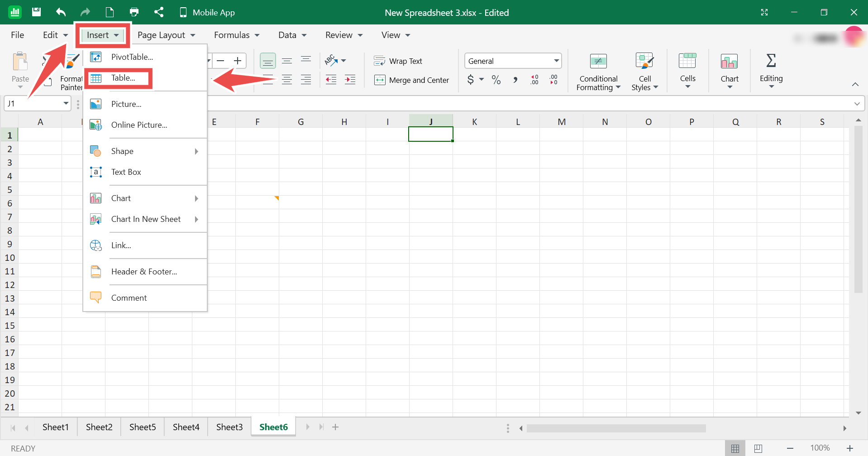Open the General number format dropdown
This screenshot has height=456, width=868.
(x=513, y=61)
